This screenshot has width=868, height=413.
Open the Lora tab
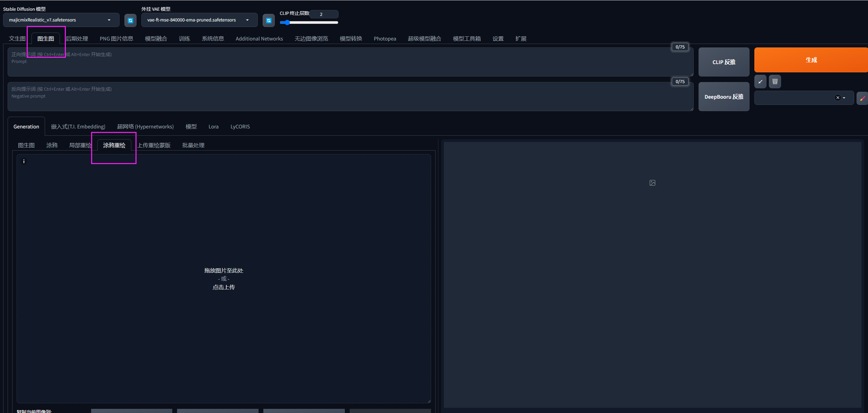pyautogui.click(x=213, y=127)
